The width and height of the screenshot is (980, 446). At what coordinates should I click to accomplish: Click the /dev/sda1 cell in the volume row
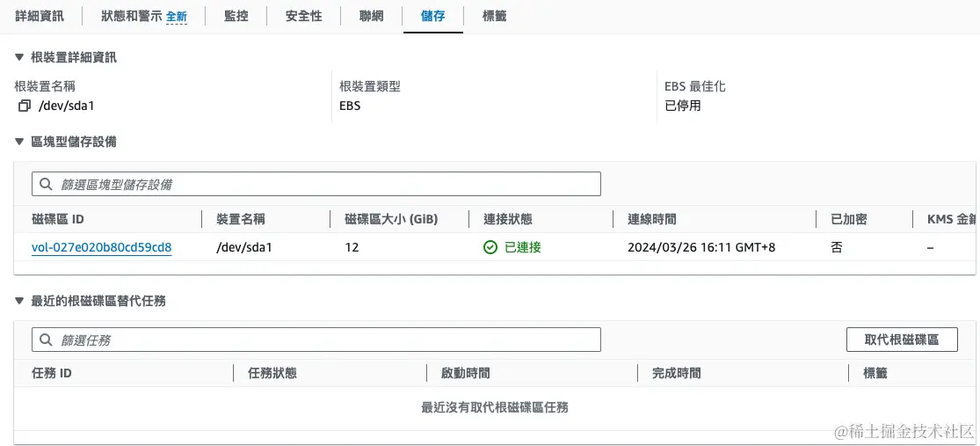[243, 248]
